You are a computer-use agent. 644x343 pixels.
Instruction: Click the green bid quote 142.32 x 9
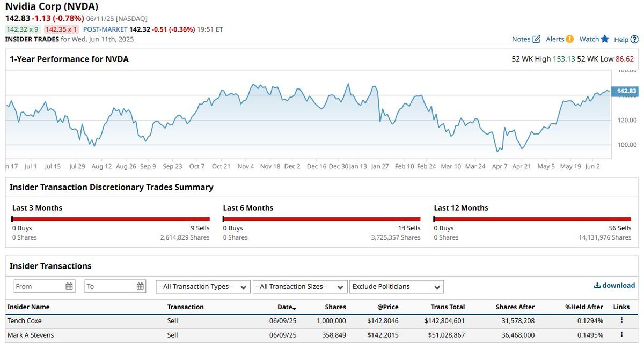23,29
